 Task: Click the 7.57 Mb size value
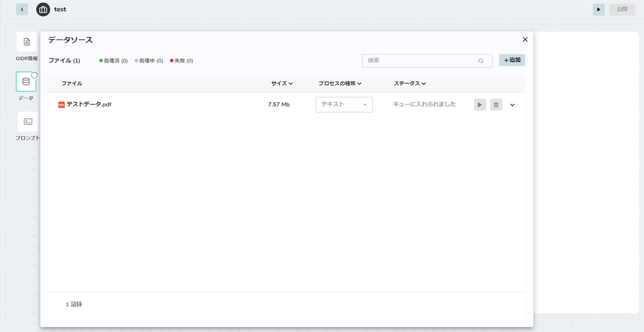click(279, 105)
